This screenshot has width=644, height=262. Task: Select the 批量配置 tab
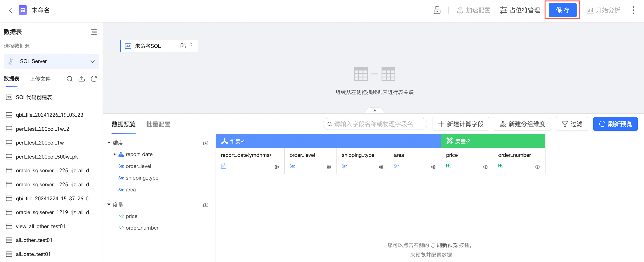pos(158,124)
